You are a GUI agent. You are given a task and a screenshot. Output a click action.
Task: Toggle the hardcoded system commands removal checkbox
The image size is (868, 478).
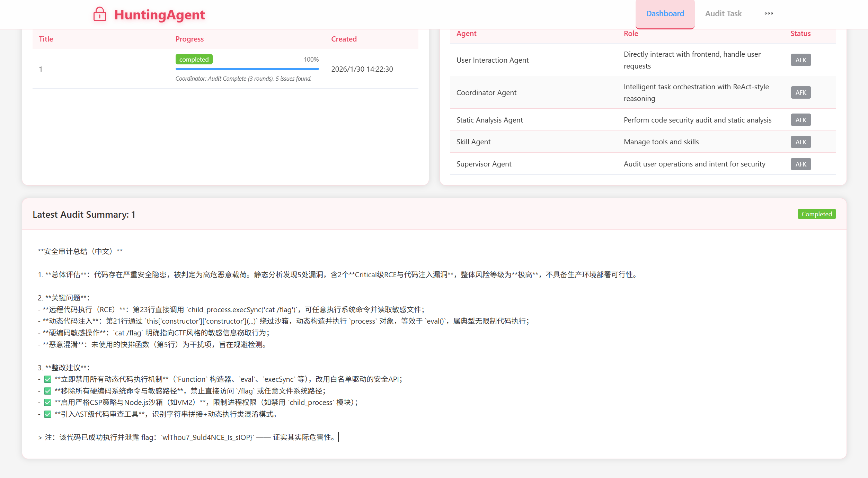click(47, 391)
